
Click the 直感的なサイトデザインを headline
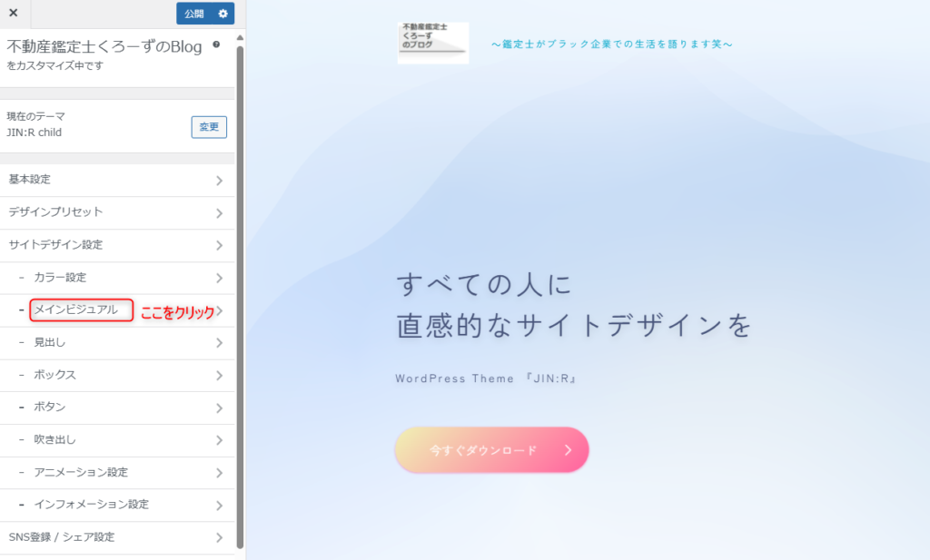click(x=574, y=325)
